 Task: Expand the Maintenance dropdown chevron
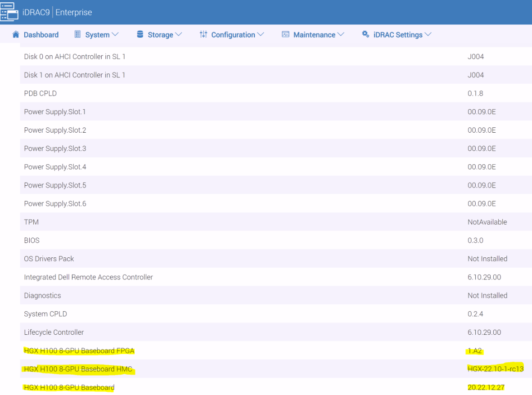click(341, 35)
